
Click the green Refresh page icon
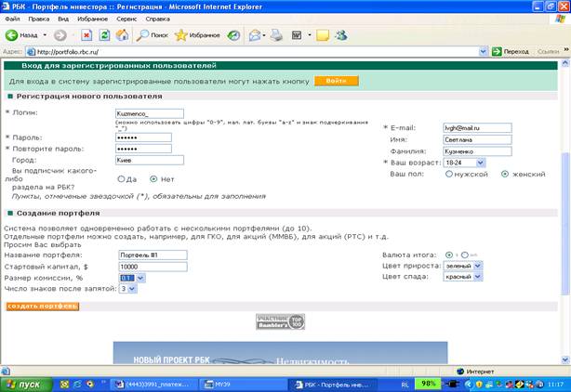pos(104,35)
